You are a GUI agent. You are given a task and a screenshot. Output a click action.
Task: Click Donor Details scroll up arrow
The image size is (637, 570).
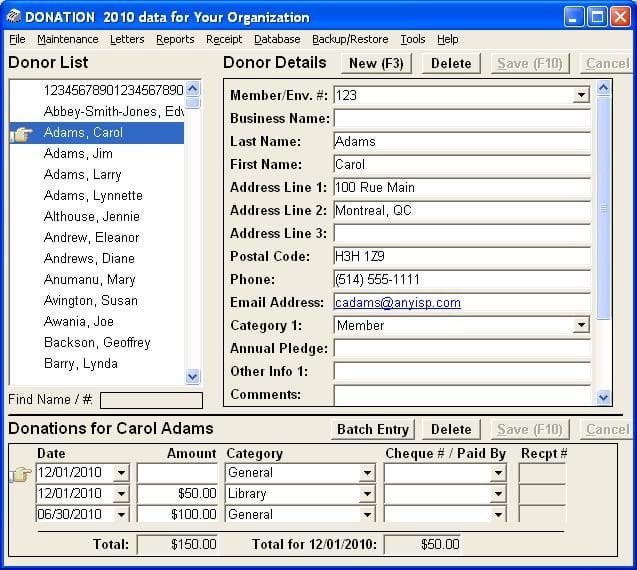[603, 88]
